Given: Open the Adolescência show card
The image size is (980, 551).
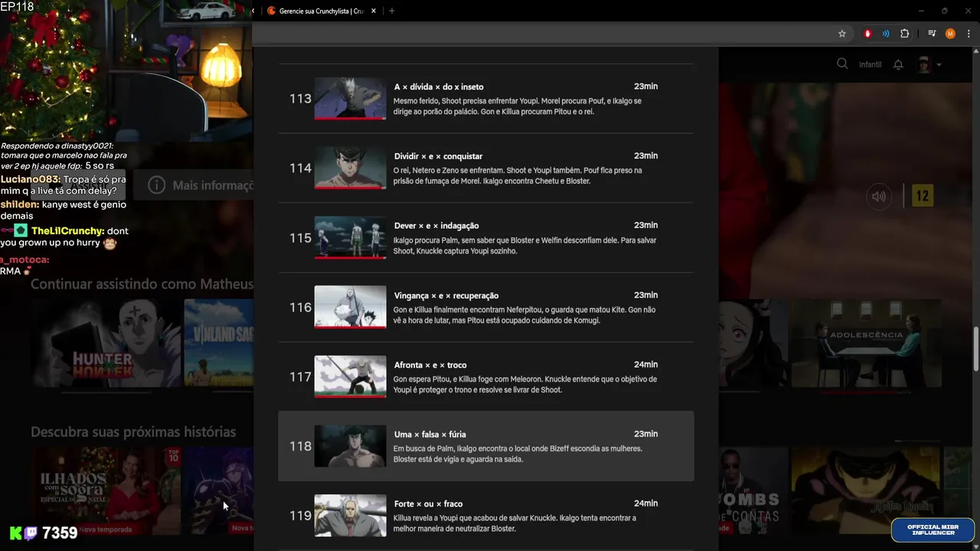Looking at the screenshot, I should [866, 343].
